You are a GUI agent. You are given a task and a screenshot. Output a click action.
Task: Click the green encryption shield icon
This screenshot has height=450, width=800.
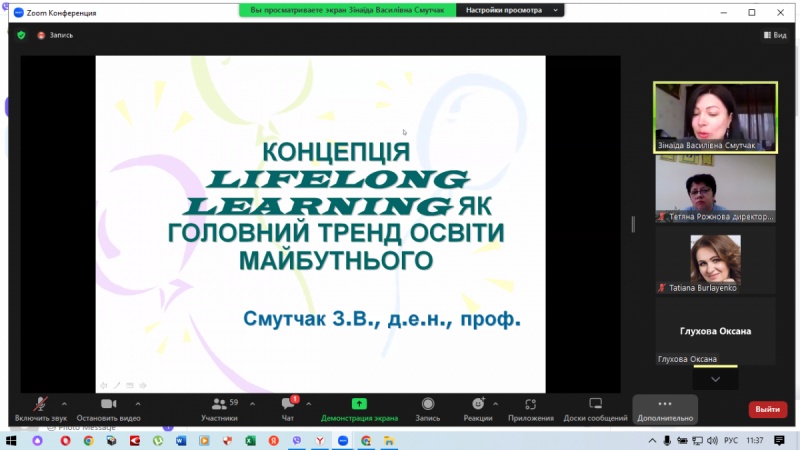pyautogui.click(x=21, y=35)
